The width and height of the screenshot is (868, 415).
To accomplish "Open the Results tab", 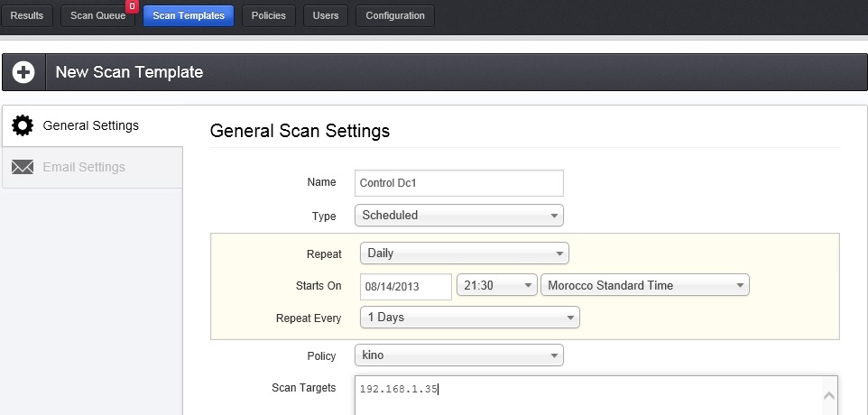I will 27,16.
